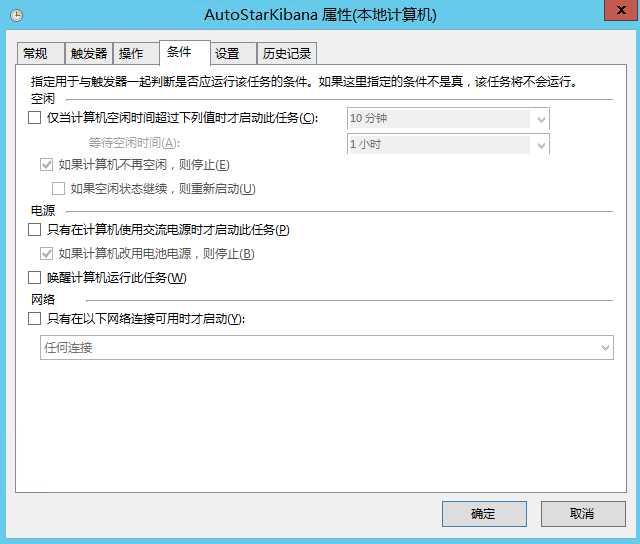The width and height of the screenshot is (640, 544).
Task: Enable 只有在计算机使用交流电源时才启动此任务
Action: (35, 230)
